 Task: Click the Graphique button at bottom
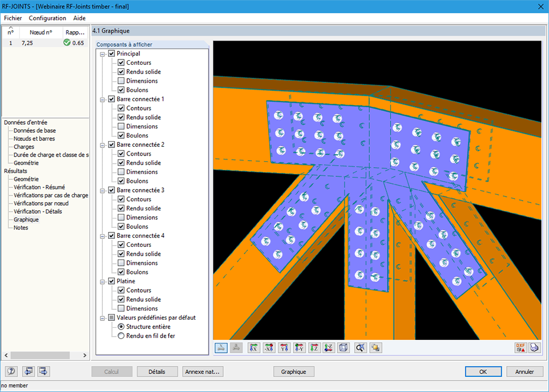click(294, 372)
